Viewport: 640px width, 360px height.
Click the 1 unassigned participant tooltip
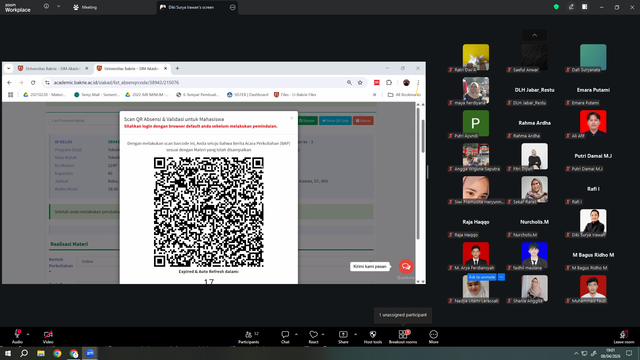403,315
